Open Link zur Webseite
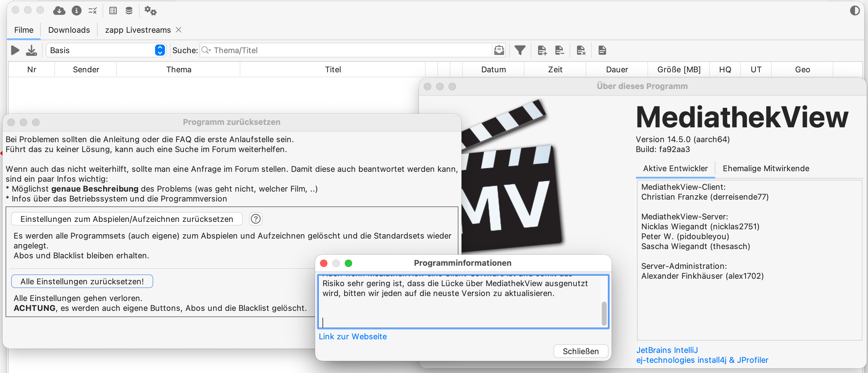Image resolution: width=868 pixels, height=373 pixels. 352,336
